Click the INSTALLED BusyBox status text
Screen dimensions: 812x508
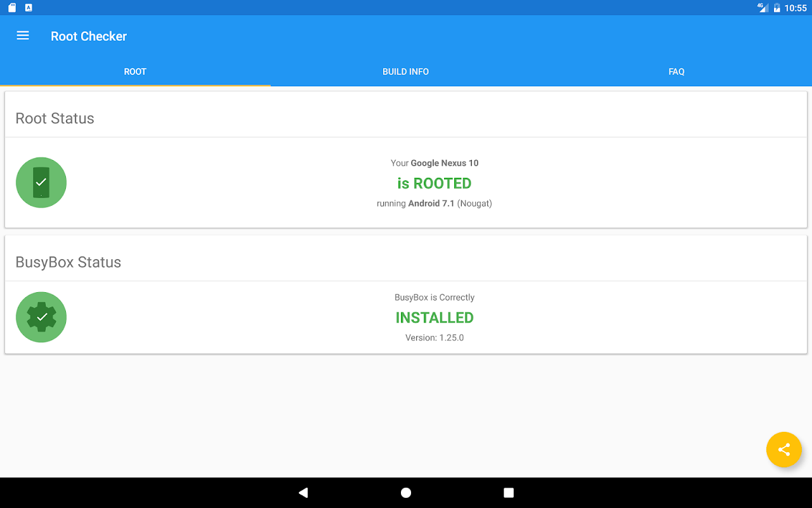point(435,317)
